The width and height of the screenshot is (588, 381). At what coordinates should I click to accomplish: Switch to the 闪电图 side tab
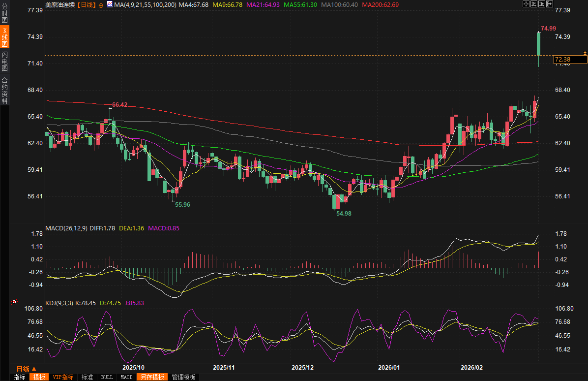pyautogui.click(x=5, y=60)
